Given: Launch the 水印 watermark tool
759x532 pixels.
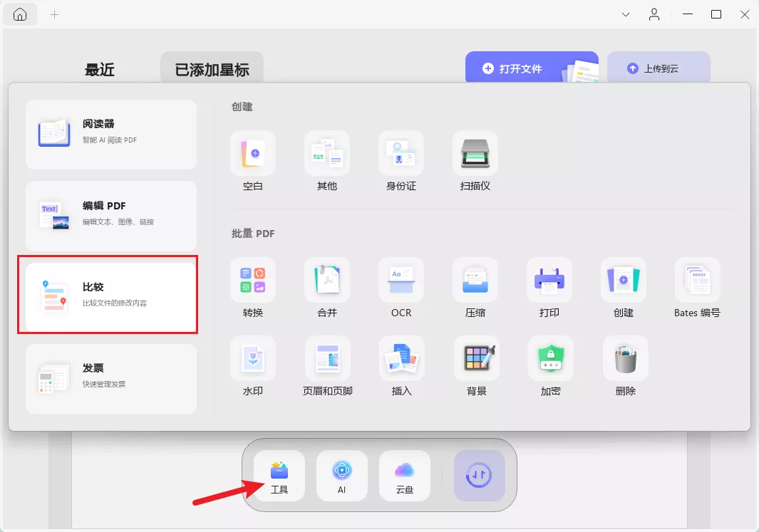Looking at the screenshot, I should pos(253,365).
